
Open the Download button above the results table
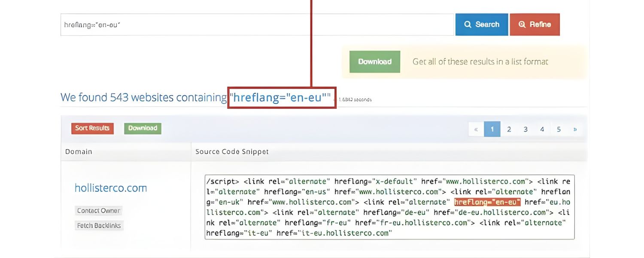pos(374,61)
